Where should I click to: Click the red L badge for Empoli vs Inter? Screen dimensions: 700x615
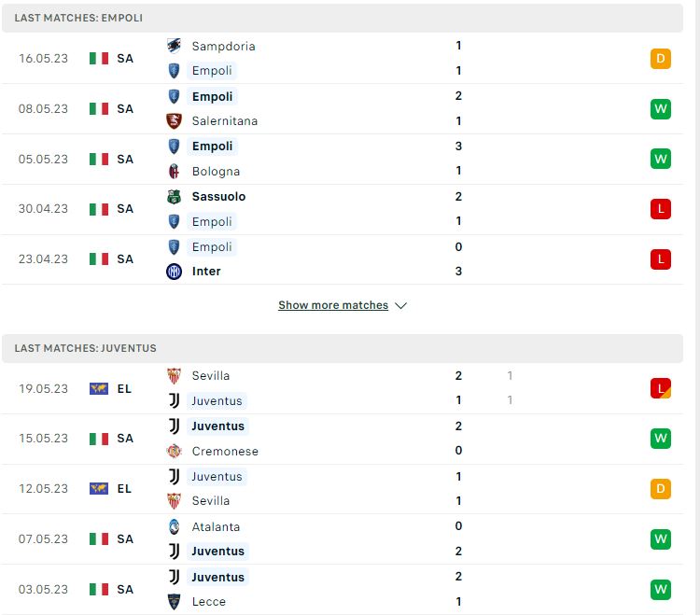point(660,259)
